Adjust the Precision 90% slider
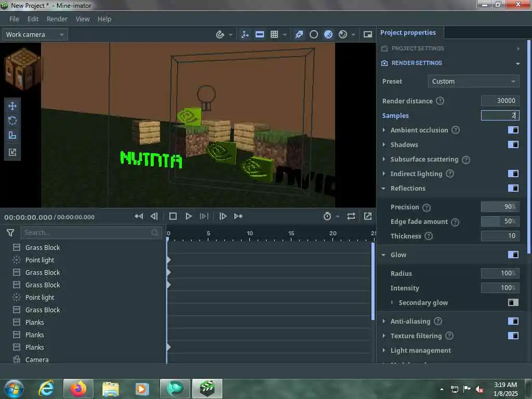This screenshot has width=532, height=399. 500,207
